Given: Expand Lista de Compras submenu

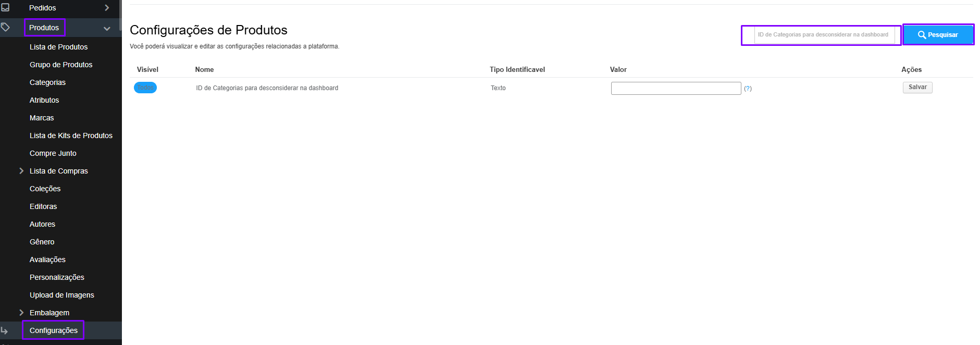Looking at the screenshot, I should pyautogui.click(x=21, y=171).
